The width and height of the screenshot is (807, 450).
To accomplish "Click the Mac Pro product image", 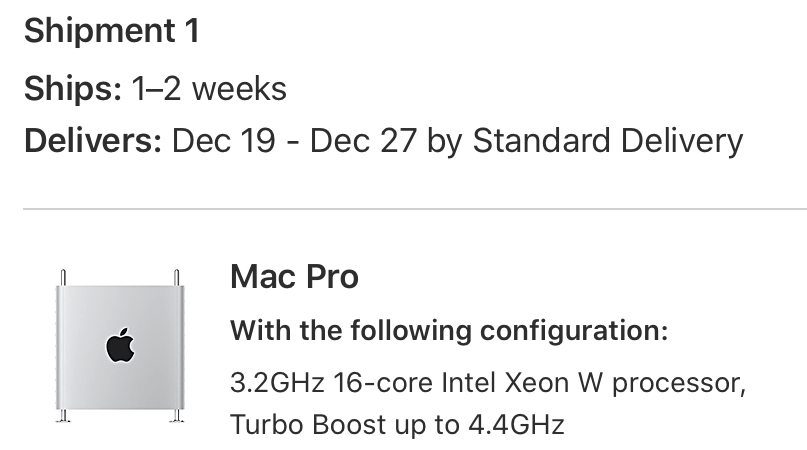I will (x=120, y=346).
